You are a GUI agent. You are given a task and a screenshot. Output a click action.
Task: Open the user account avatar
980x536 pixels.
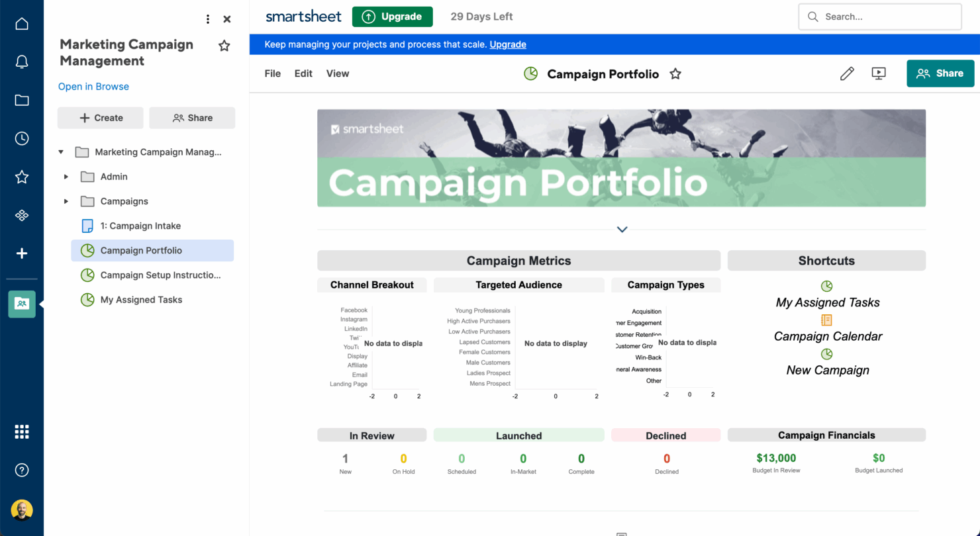click(x=22, y=510)
